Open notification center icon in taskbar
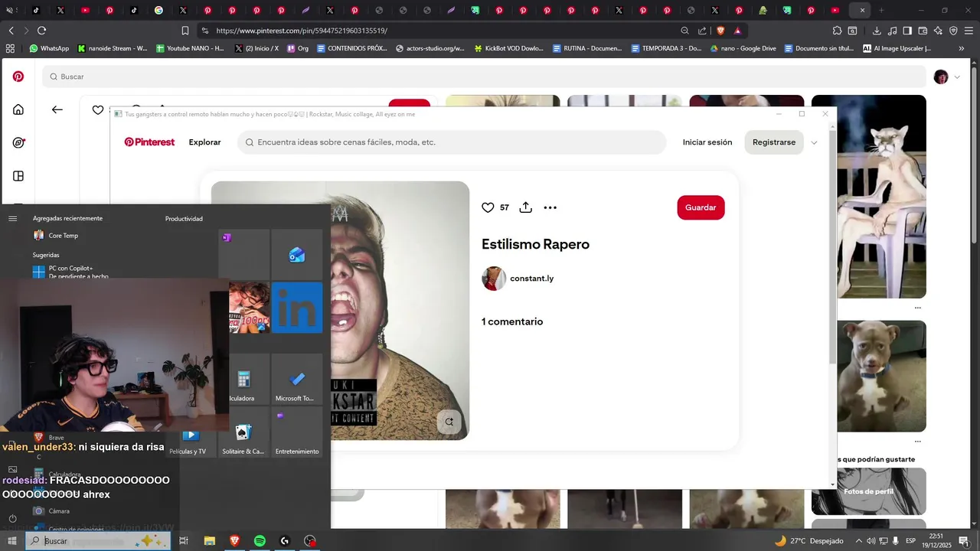Screen dimensions: 980x551 click(964, 541)
